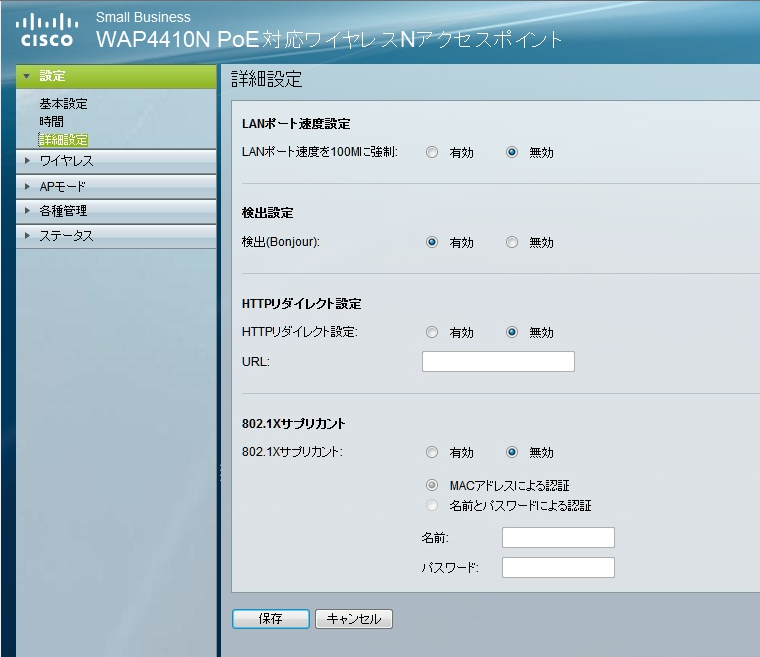Enable forcing LAN port speed to 100M

click(x=431, y=152)
